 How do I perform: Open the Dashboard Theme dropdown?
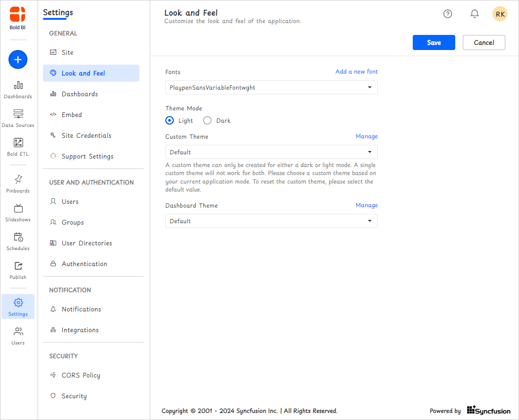[x=271, y=221]
